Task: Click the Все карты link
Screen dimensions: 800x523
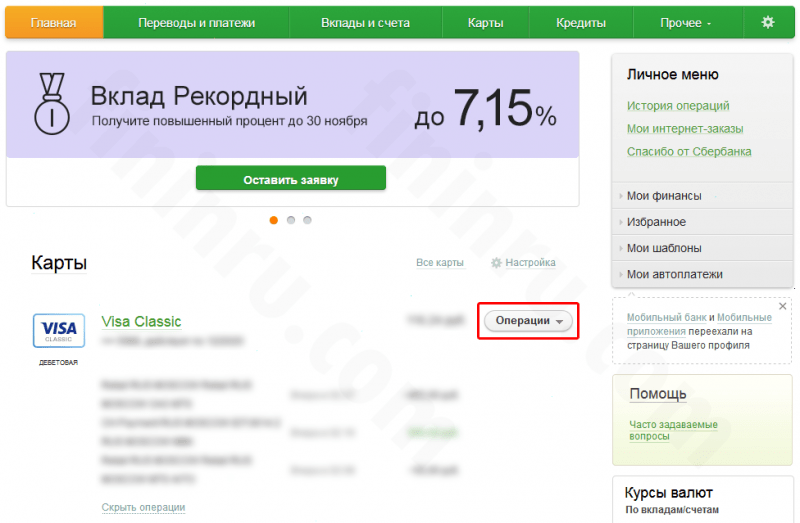Action: click(440, 263)
